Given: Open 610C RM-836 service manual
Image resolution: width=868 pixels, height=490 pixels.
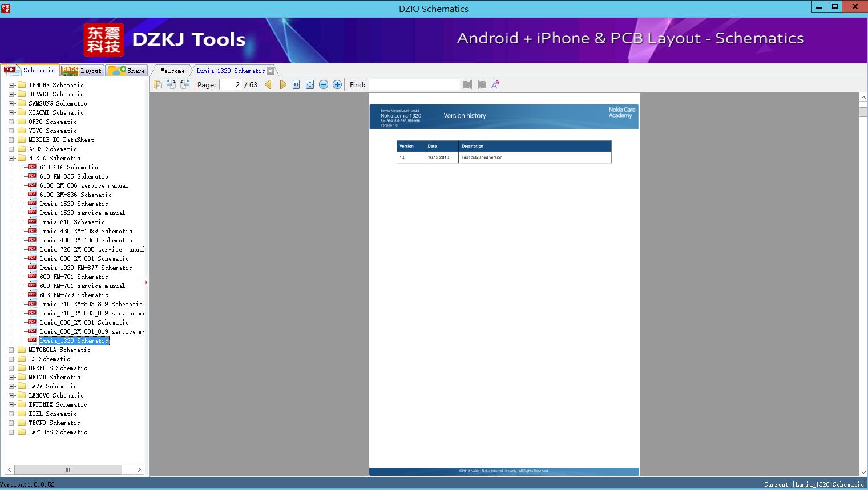Looking at the screenshot, I should (x=84, y=185).
